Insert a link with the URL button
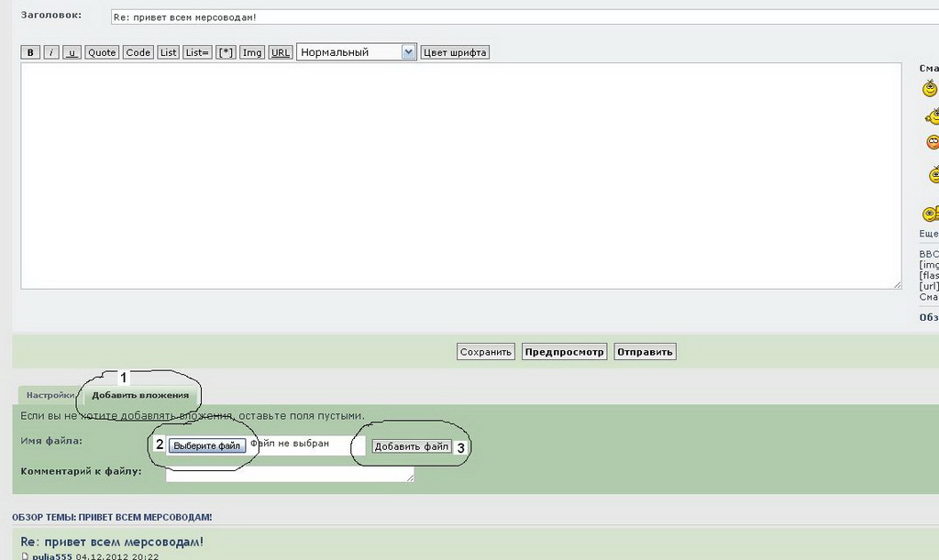Viewport: 939px width, 560px height. click(x=281, y=52)
